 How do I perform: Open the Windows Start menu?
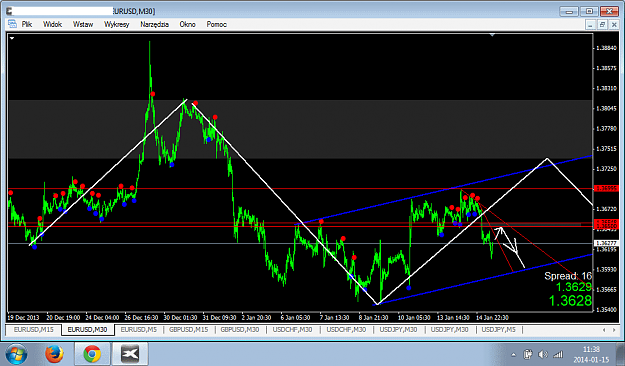[16, 354]
